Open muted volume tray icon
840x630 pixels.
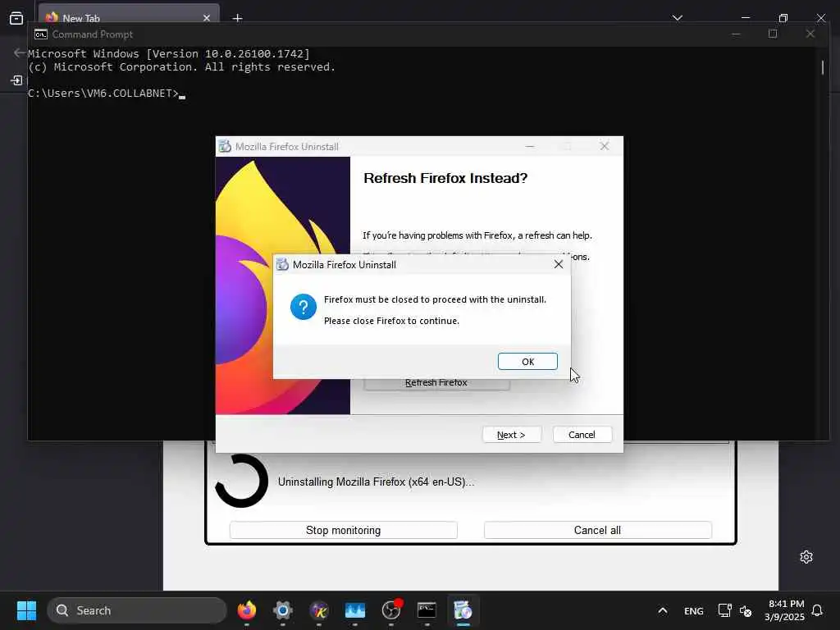[x=745, y=610]
